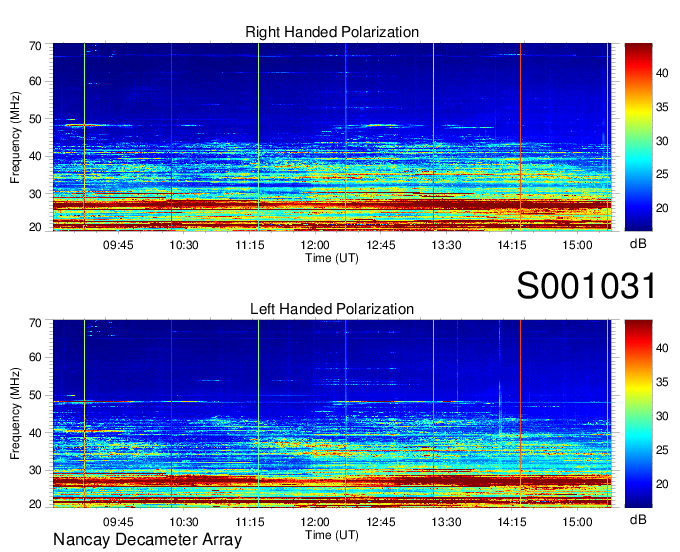Click the '25' value on lower color bar
The width and height of the screenshot is (680, 552).
(x=662, y=450)
